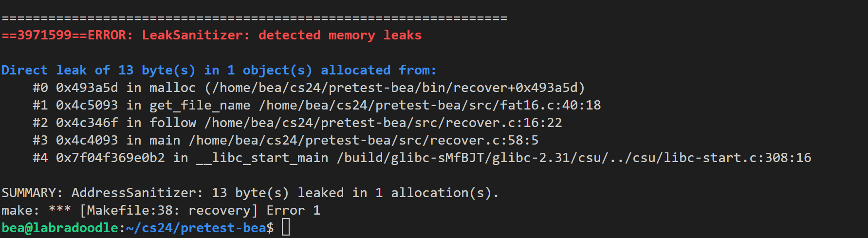Click the get_file_name function name

pyautogui.click(x=200, y=105)
